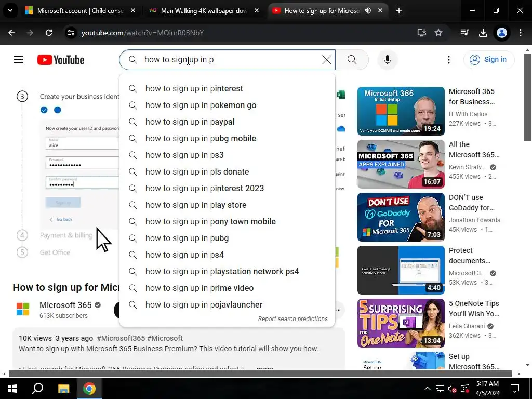Image resolution: width=532 pixels, height=399 pixels.
Task: Close the Man Walking wallpaper tab
Action: click(257, 11)
